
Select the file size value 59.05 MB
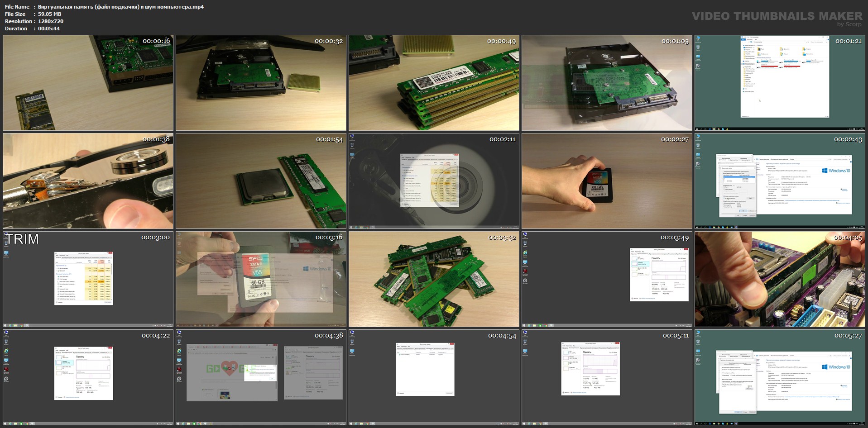coord(49,14)
